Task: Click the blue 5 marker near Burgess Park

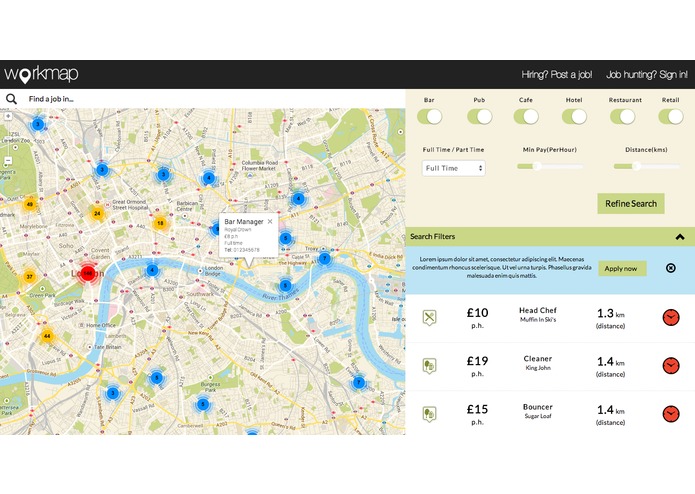Action: [x=203, y=404]
